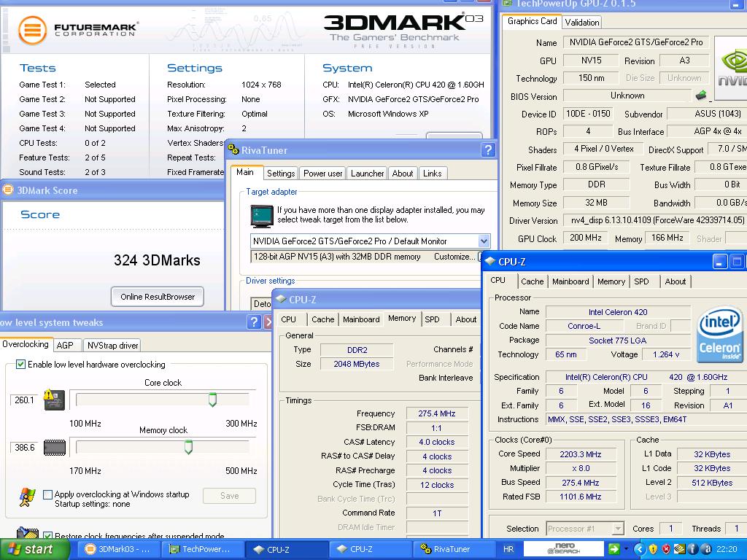Click the 'a' tray icon beside the clock

pos(706,549)
